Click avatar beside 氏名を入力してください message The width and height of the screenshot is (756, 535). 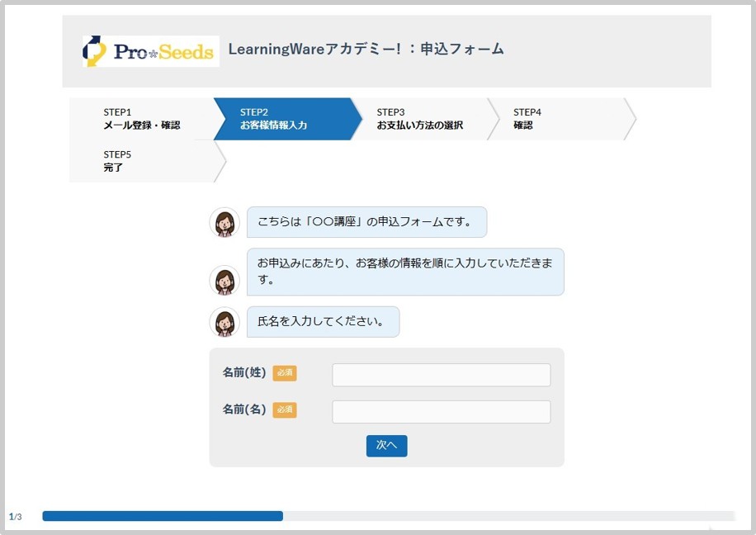(224, 322)
